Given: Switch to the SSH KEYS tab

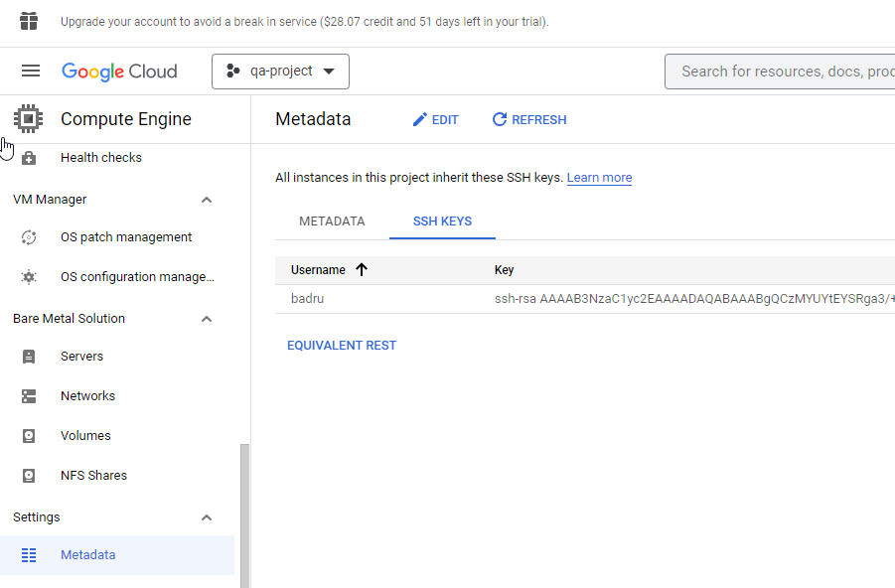Looking at the screenshot, I should point(442,222).
